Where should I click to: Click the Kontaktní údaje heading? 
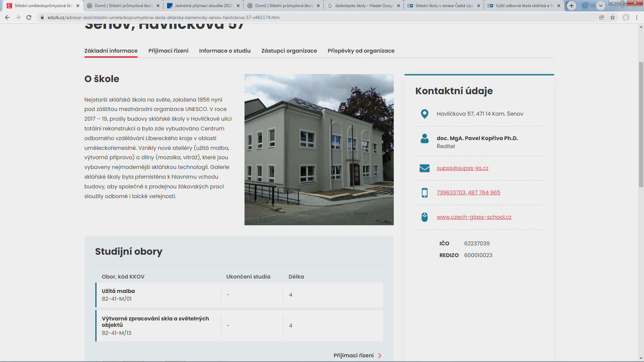[x=454, y=91]
